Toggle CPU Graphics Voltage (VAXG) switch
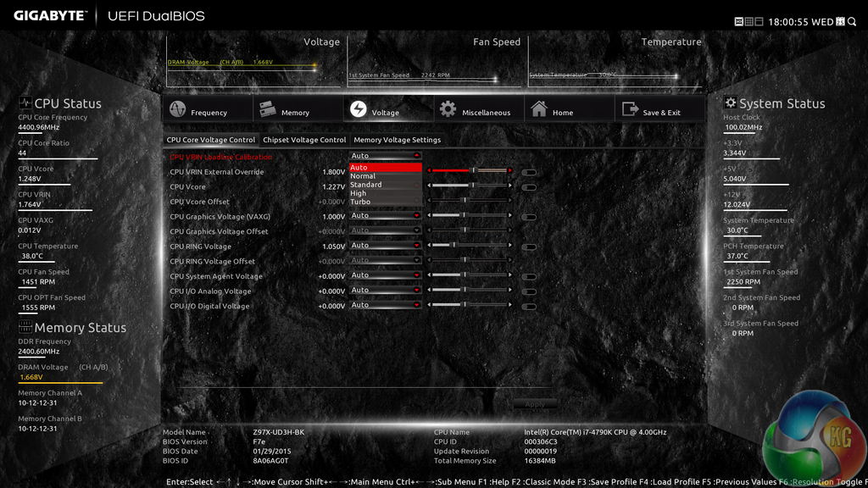The image size is (868, 488). click(529, 218)
